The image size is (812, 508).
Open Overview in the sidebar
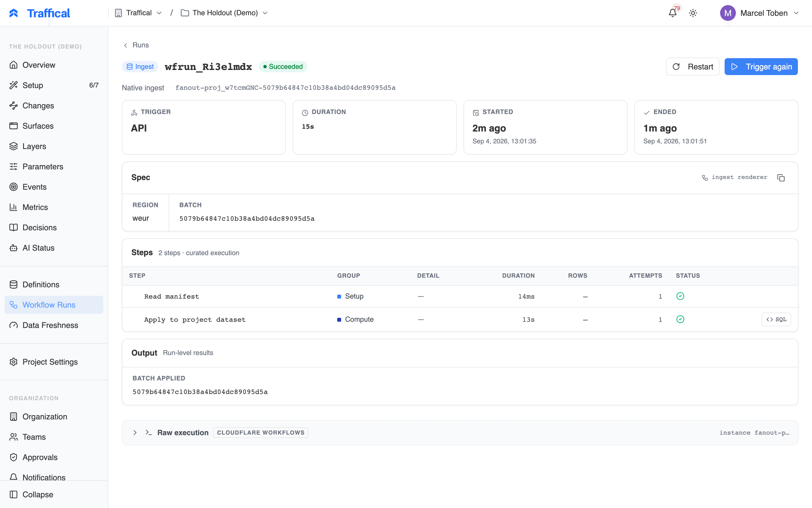coord(54,65)
